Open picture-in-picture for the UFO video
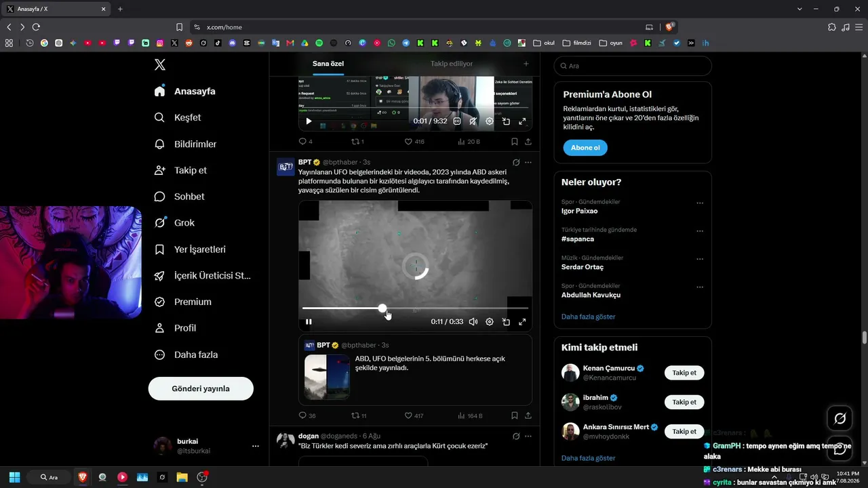This screenshot has width=868, height=488. [x=506, y=322]
